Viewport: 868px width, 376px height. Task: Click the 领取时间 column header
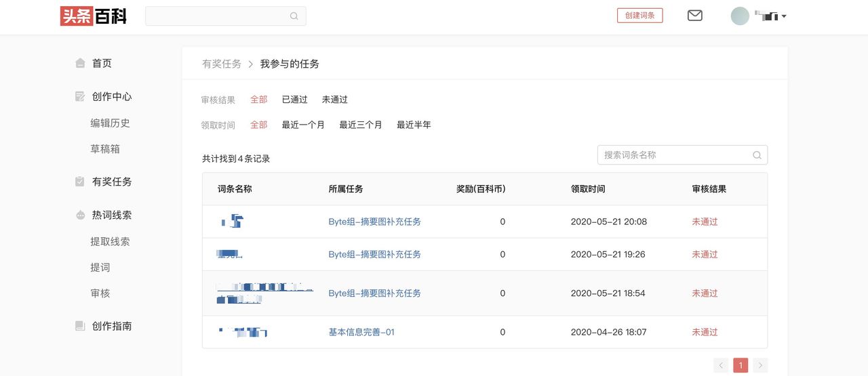click(588, 189)
